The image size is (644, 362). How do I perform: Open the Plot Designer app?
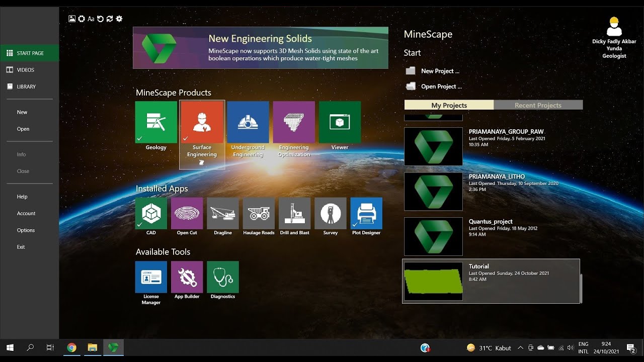click(x=366, y=213)
